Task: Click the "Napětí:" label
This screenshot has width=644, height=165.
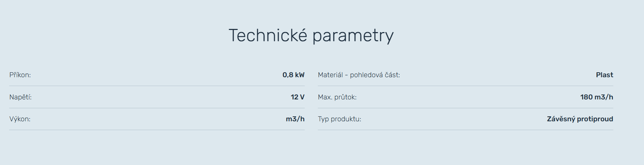Action: [x=20, y=97]
